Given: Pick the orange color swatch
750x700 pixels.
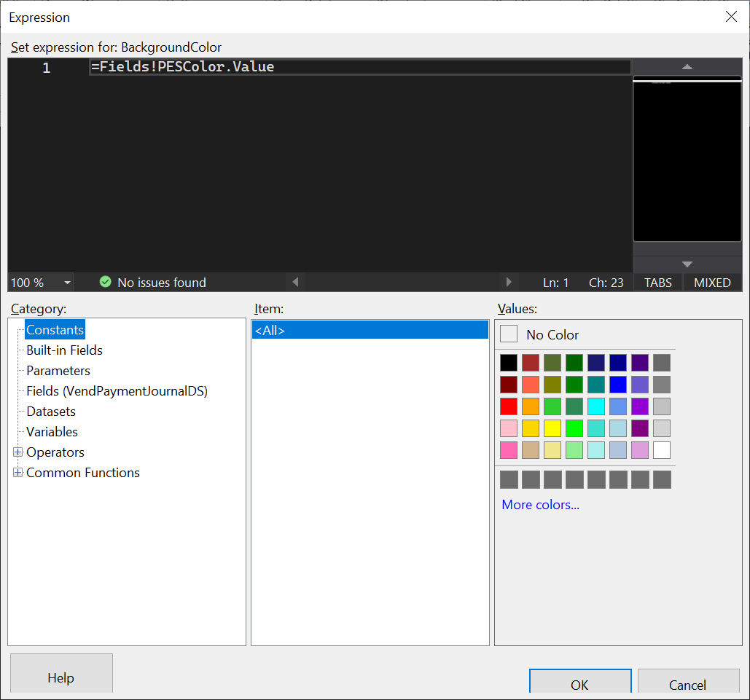Looking at the screenshot, I should [531, 406].
